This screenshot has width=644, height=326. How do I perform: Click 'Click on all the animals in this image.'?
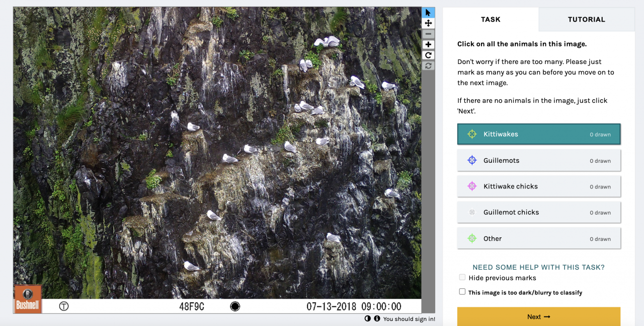click(x=522, y=44)
